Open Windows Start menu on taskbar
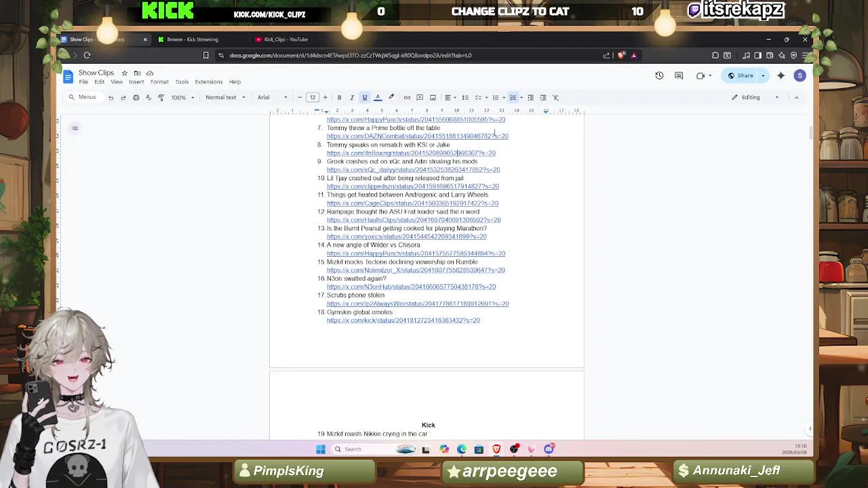The width and height of the screenshot is (868, 488). 321,449
